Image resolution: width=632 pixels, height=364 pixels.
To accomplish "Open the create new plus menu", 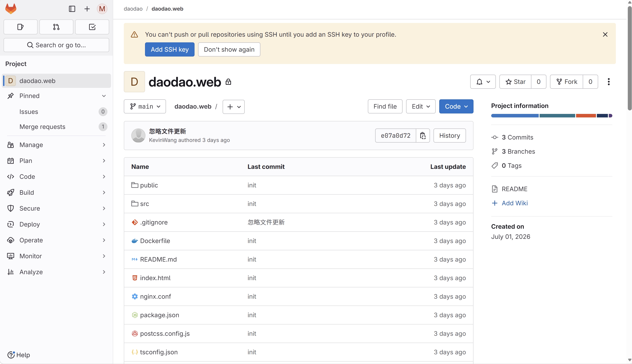I will click(x=87, y=9).
